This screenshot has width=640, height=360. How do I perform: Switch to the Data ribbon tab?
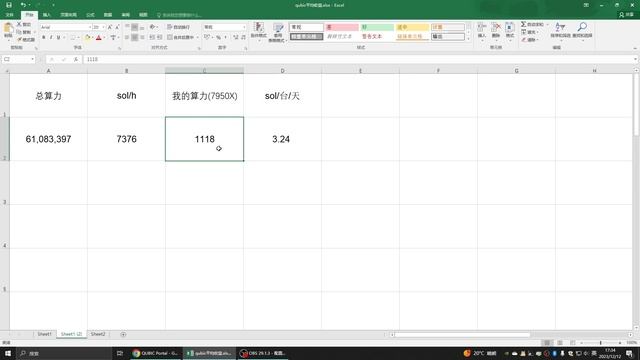coord(108,15)
